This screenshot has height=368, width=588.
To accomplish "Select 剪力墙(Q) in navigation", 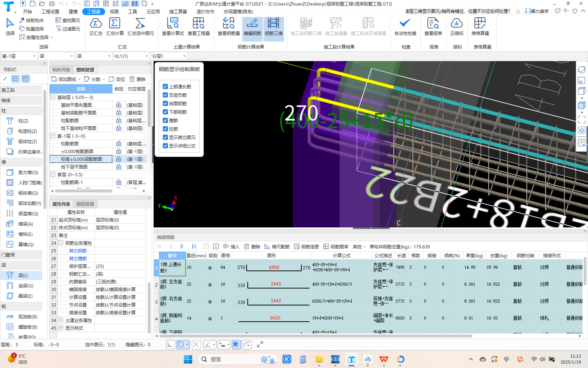I will [21, 172].
